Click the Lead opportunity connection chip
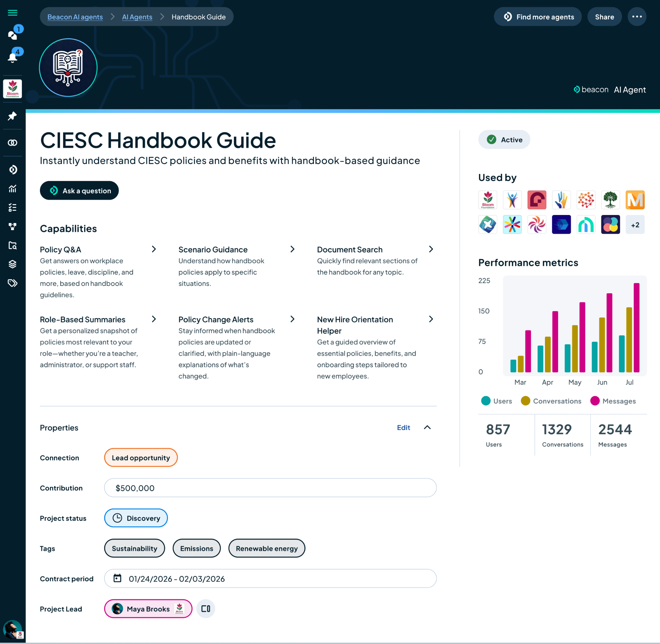 [x=141, y=458]
